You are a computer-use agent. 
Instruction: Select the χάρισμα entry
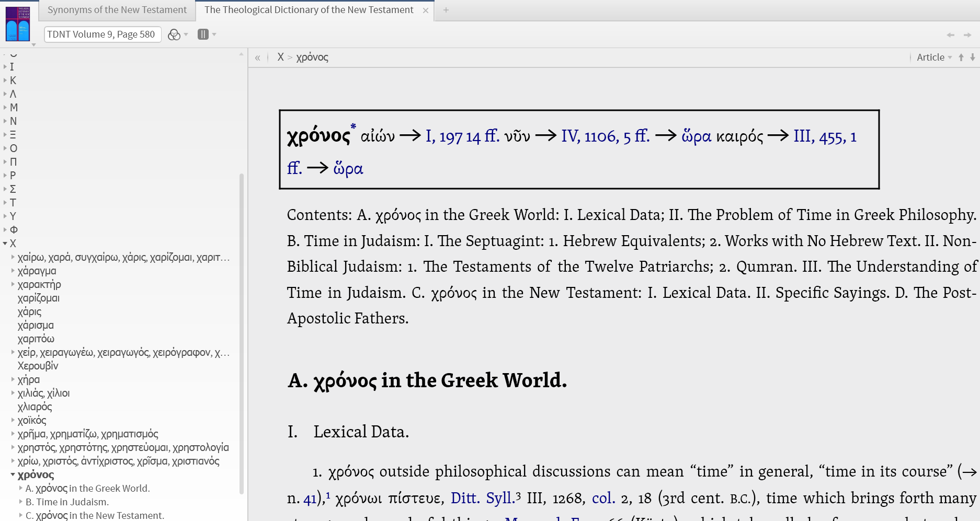point(36,325)
